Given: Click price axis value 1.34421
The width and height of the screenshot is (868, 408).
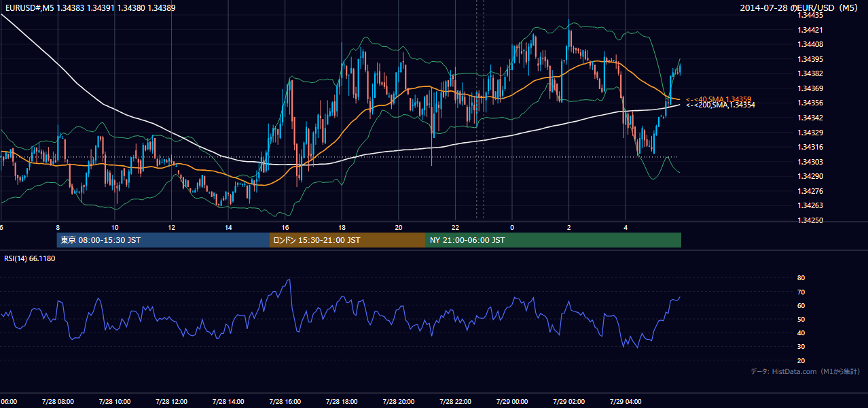Looking at the screenshot, I should (811, 30).
